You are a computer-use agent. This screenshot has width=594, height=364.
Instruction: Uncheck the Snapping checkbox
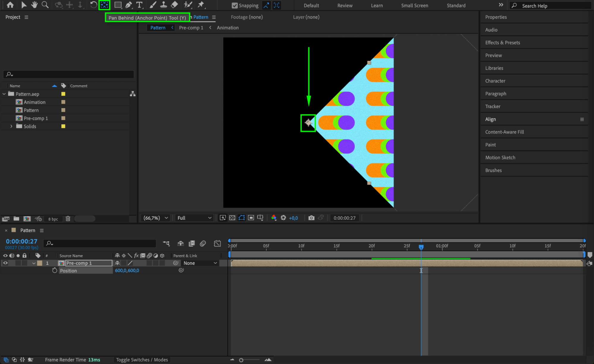tap(235, 5)
